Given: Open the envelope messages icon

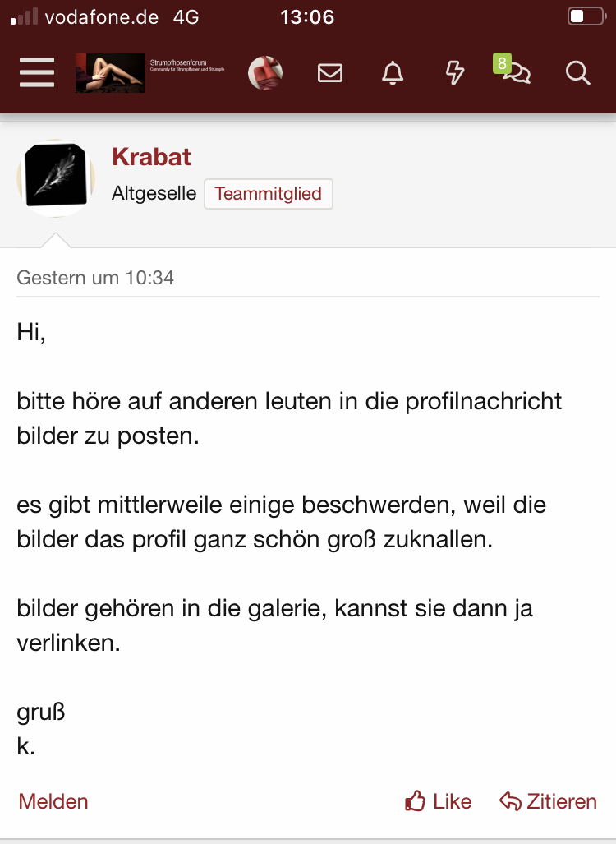Looking at the screenshot, I should click(x=330, y=72).
